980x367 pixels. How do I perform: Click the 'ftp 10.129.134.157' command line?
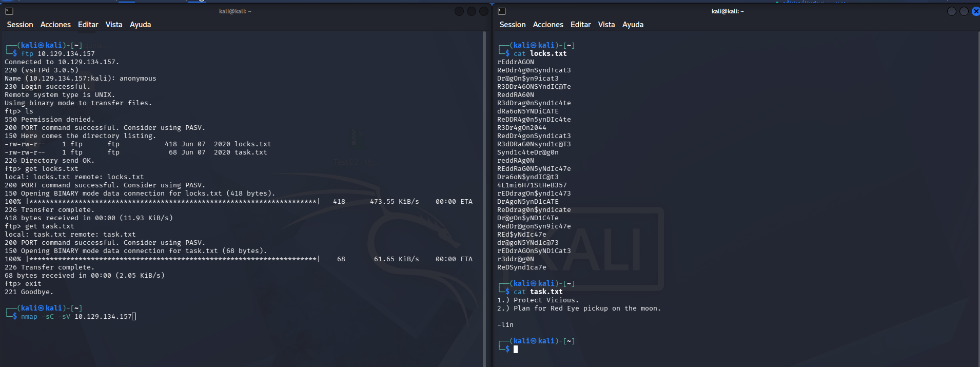[58, 54]
